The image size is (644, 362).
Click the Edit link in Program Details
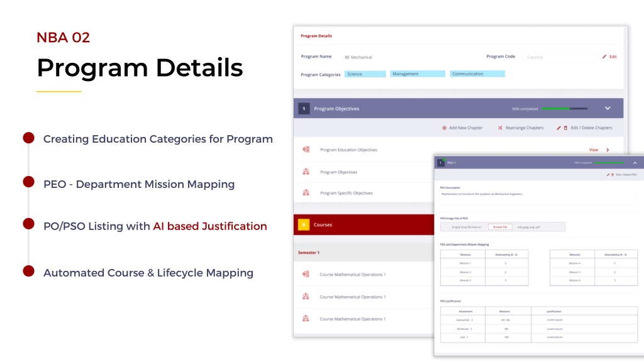tap(613, 57)
